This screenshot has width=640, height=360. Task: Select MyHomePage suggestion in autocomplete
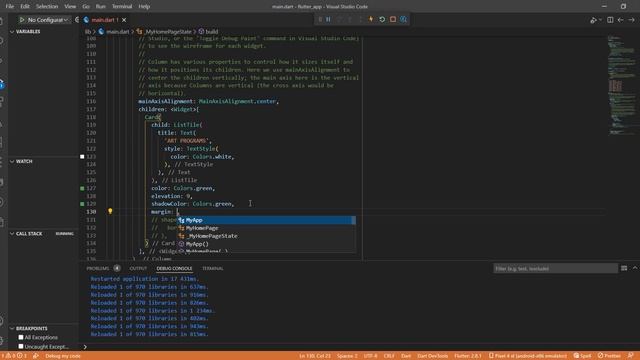coord(266,228)
